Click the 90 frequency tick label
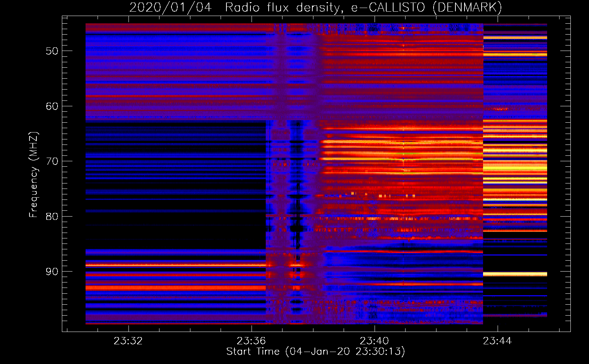Viewport: 589px width, 364px height. click(52, 272)
